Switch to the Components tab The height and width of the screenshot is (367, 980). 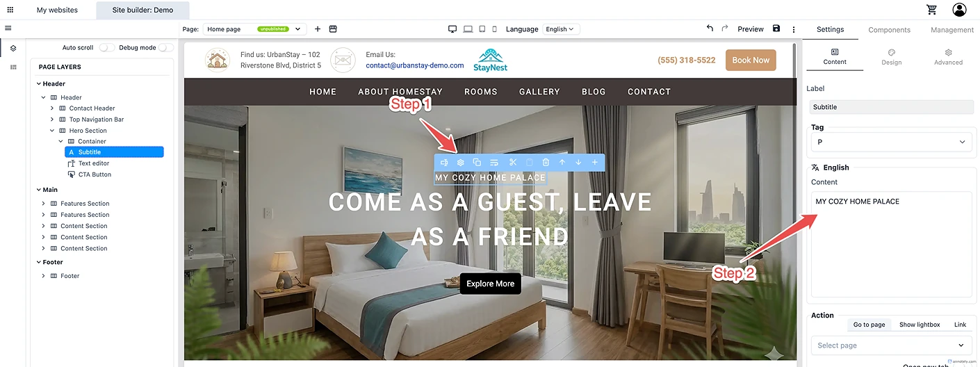click(889, 30)
